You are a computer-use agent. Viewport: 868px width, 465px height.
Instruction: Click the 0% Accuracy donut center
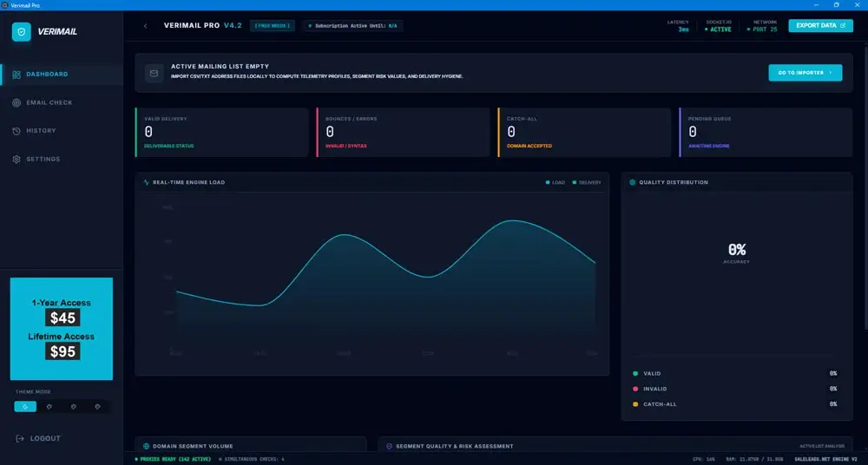coord(736,252)
